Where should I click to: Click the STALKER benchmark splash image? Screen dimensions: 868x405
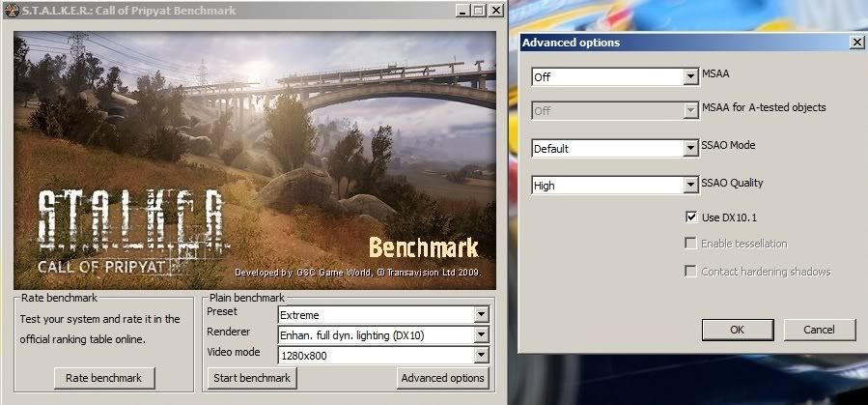point(255,160)
